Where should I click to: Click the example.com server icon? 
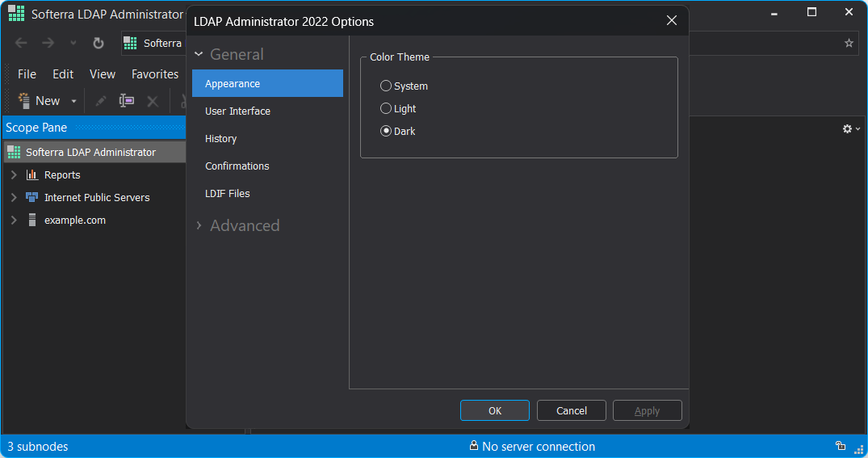click(x=32, y=220)
